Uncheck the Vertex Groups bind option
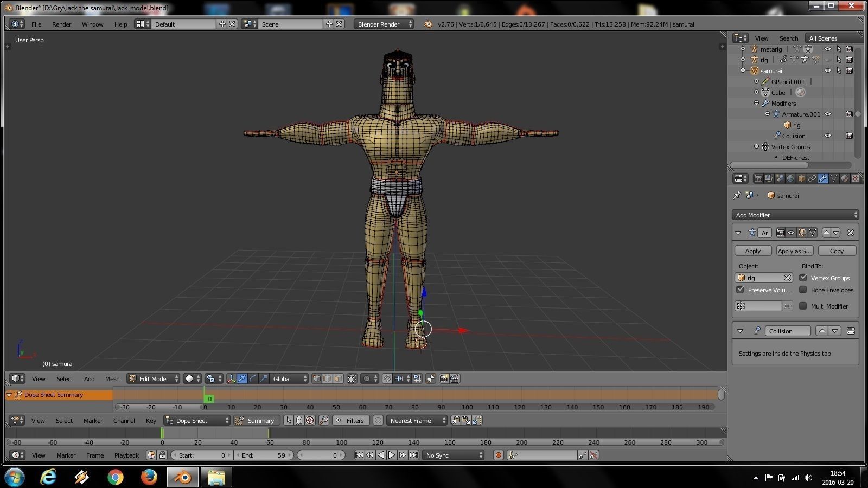 (803, 278)
